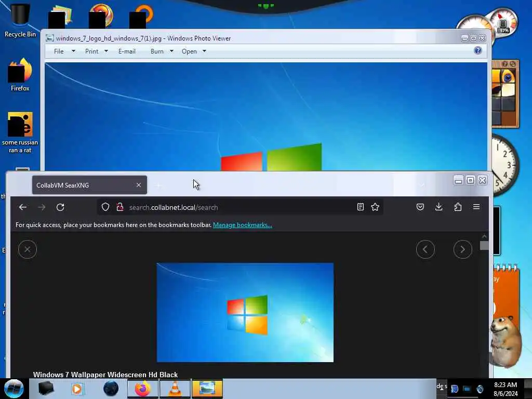This screenshot has height=399, width=532.
Task: Open the dark globe taskbar icon
Action: tap(111, 389)
